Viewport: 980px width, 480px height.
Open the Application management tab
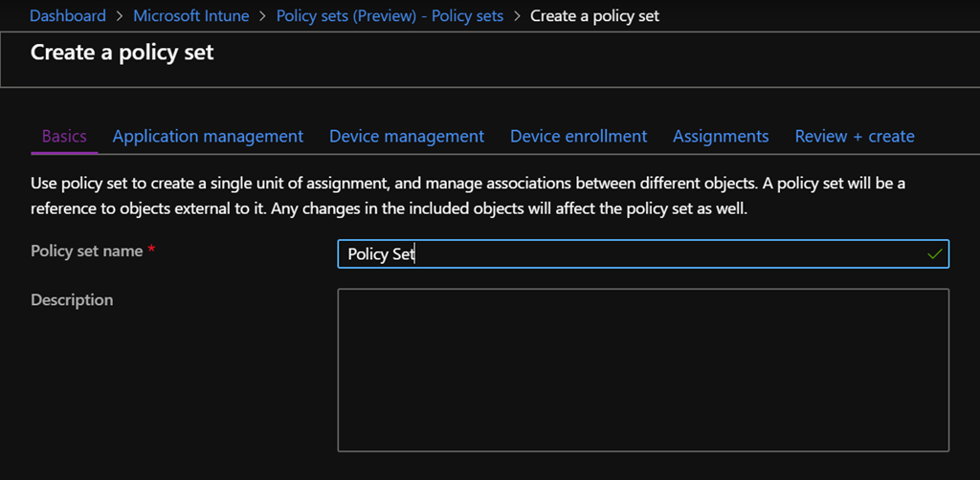(x=208, y=136)
